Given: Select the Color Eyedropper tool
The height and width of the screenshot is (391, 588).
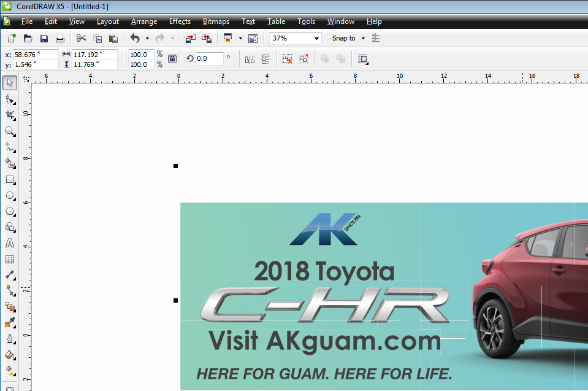Looking at the screenshot, I should [10, 323].
